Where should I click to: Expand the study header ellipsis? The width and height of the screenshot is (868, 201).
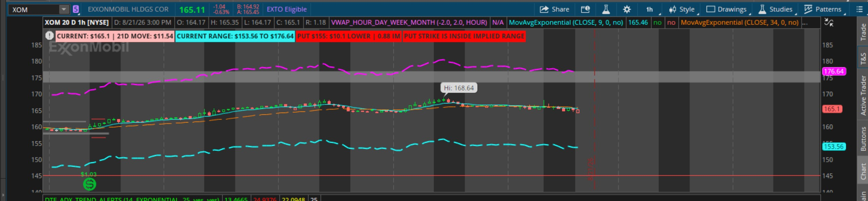(805, 23)
